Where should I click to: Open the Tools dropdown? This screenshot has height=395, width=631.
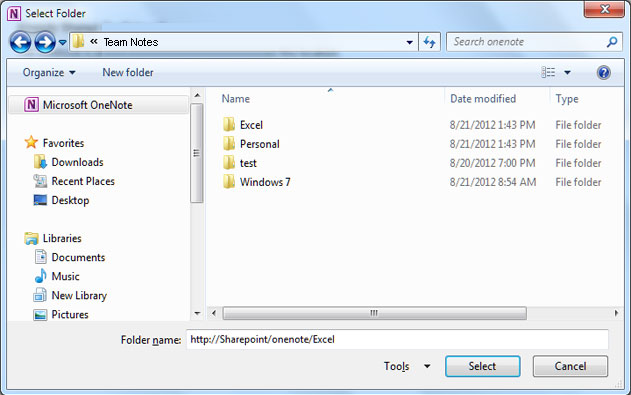(407, 366)
